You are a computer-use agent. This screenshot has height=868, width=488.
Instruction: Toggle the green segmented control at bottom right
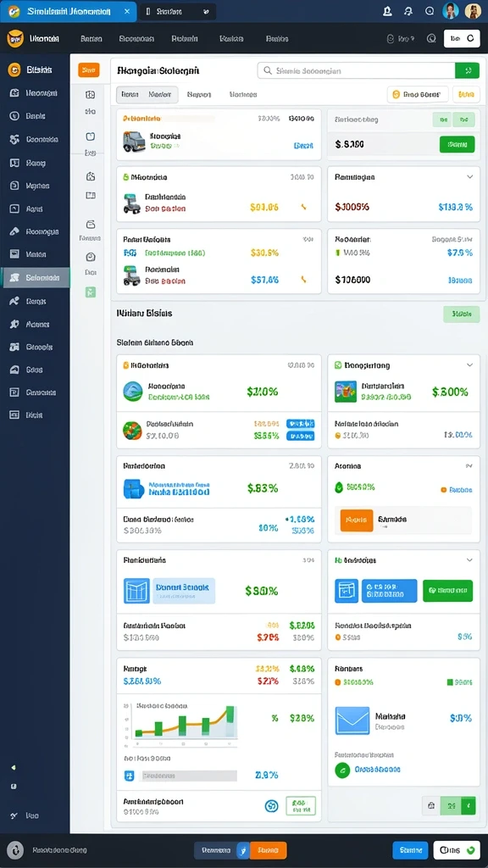click(x=449, y=805)
